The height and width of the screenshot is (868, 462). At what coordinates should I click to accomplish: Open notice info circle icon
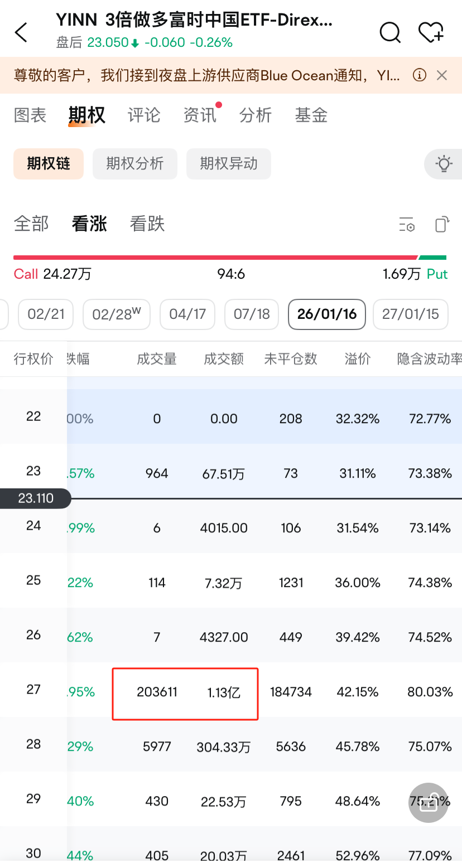click(x=420, y=75)
